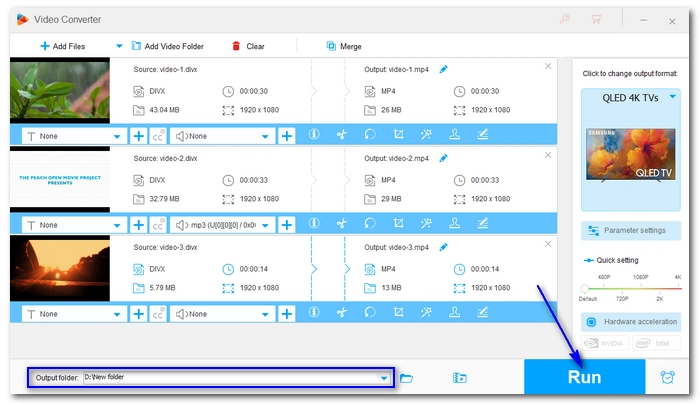Open rotate tool for video-2
The height and width of the screenshot is (405, 700).
click(x=370, y=223)
